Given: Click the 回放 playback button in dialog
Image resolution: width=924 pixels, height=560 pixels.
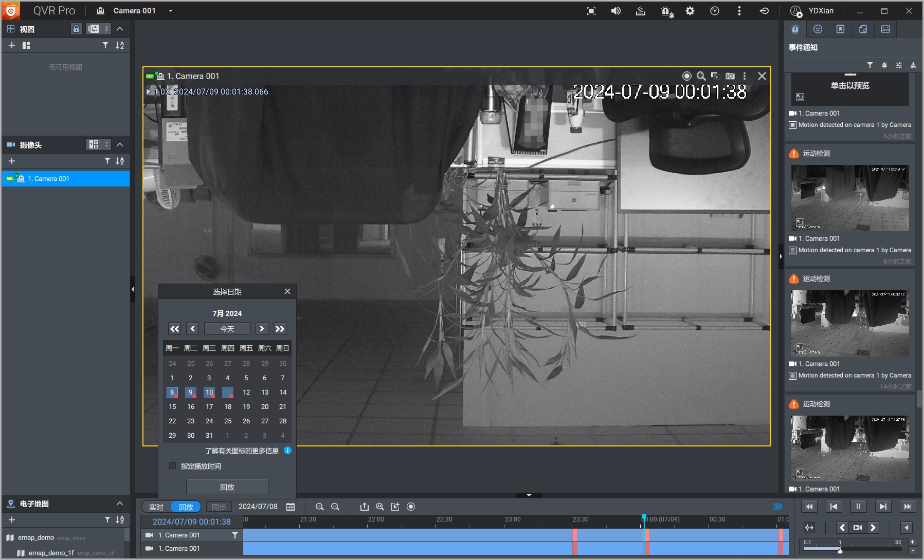Looking at the screenshot, I should pyautogui.click(x=227, y=487).
